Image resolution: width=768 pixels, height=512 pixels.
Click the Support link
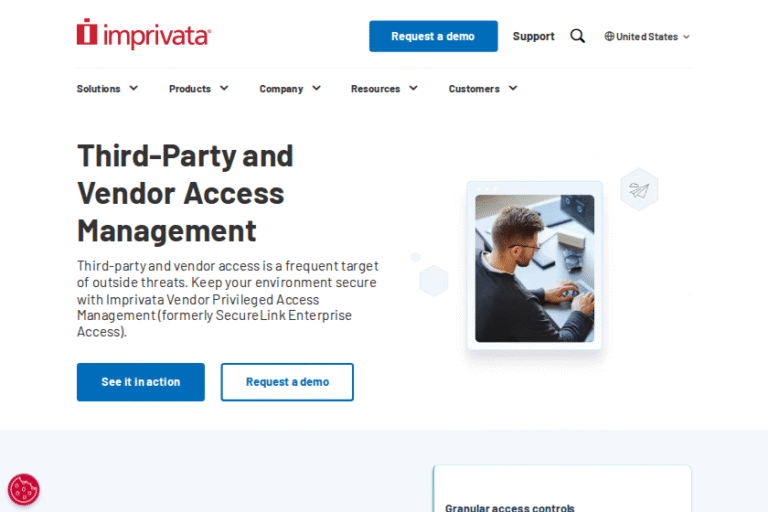(533, 36)
